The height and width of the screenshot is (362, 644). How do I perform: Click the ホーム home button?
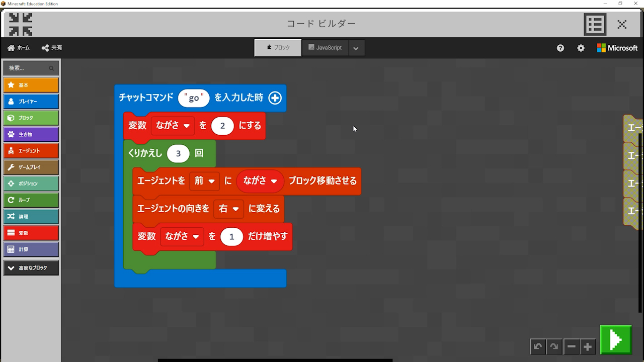click(19, 48)
